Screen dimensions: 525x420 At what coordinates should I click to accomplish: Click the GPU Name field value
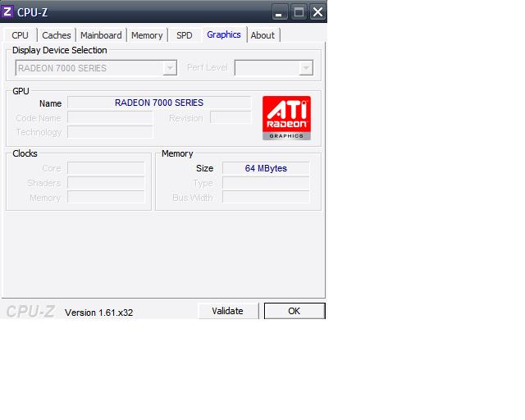(x=159, y=103)
